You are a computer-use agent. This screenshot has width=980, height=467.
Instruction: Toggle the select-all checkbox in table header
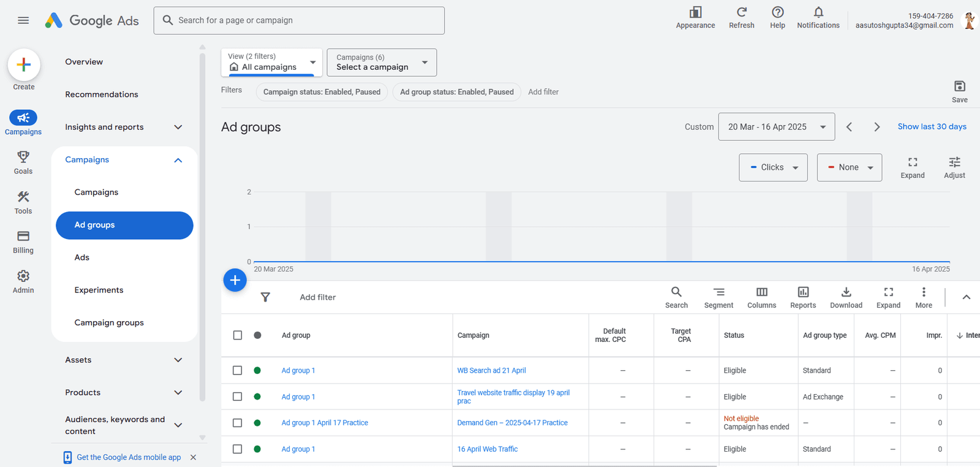[238, 335]
